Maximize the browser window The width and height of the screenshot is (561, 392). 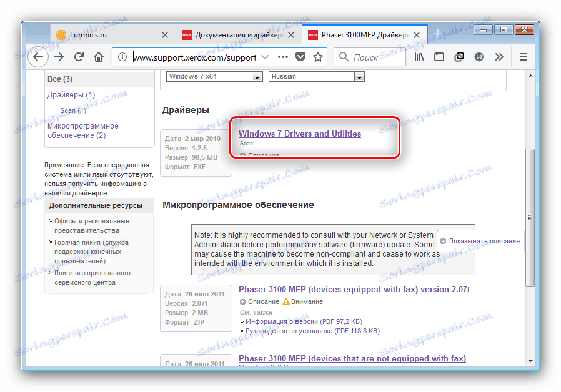click(504, 30)
